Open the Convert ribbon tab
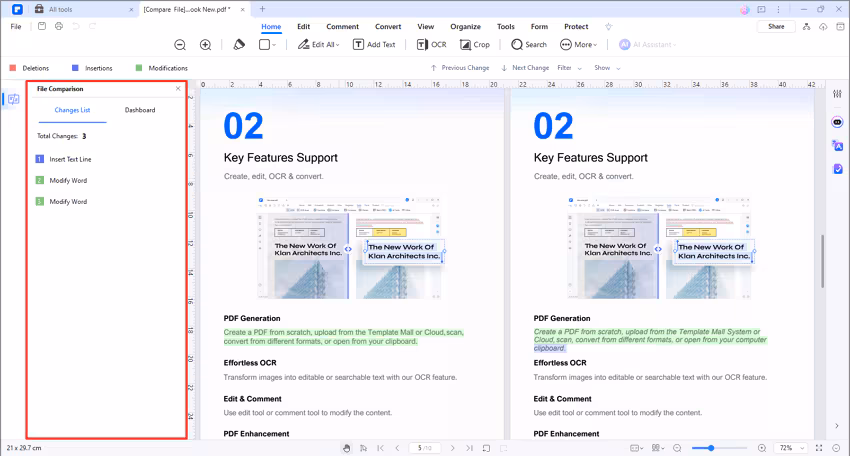Image resolution: width=850 pixels, height=456 pixels. coord(388,27)
